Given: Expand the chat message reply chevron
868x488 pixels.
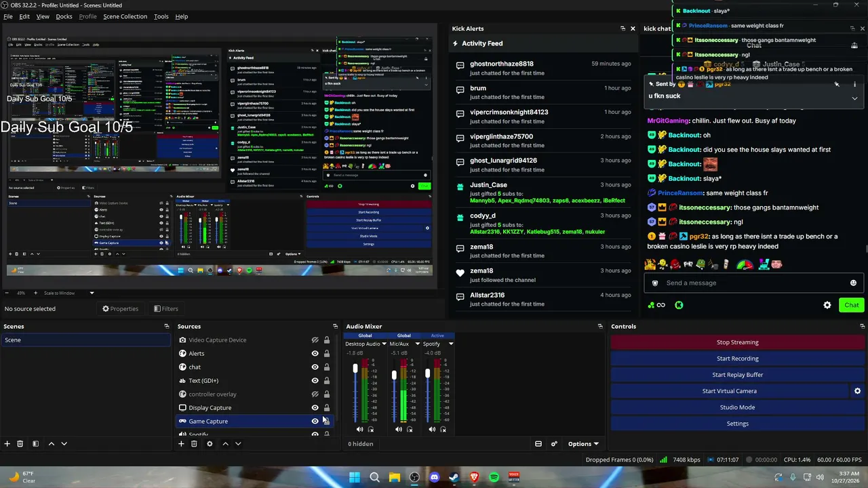Looking at the screenshot, I should (854, 98).
